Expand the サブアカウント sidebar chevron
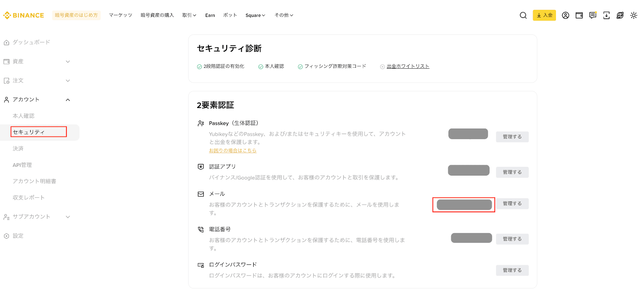Screen dimensions: 644x295 (x=68, y=217)
